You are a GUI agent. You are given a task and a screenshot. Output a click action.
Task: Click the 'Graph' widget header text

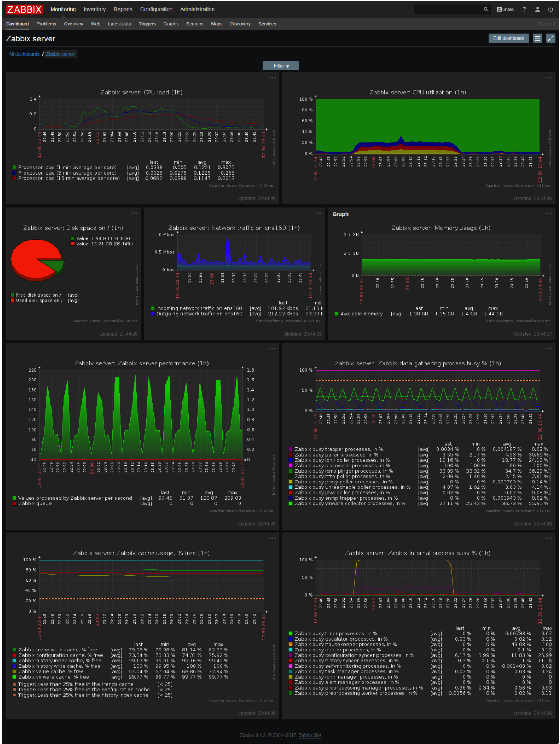pos(340,214)
